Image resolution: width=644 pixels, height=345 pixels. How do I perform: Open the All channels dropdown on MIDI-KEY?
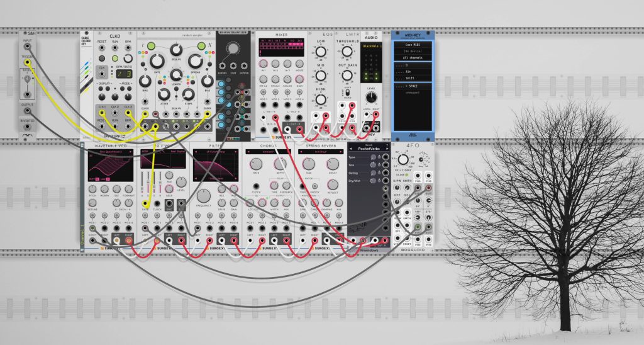413,58
